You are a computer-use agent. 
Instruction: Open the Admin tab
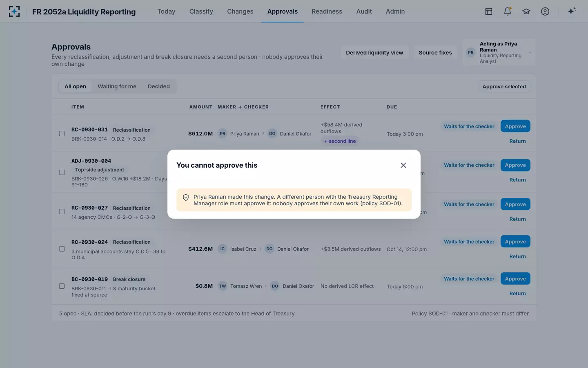[x=395, y=11]
